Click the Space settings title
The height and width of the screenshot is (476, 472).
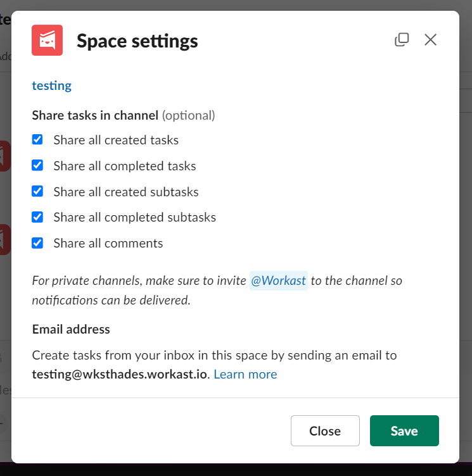click(137, 41)
